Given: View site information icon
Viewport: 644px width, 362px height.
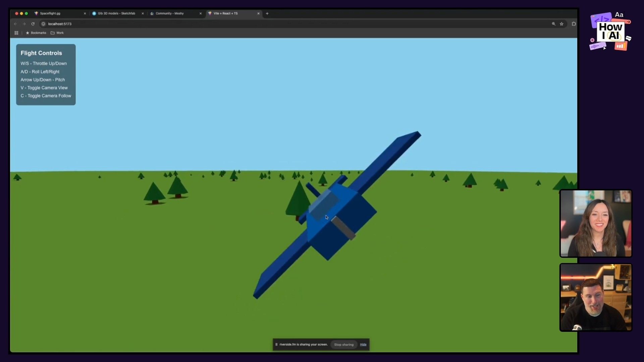Looking at the screenshot, I should tap(43, 24).
